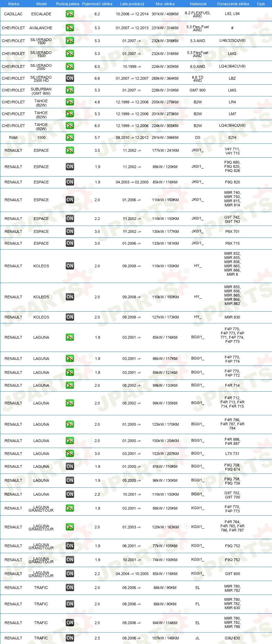Image resolution: width=272 pixels, height=644 pixels.
Task: Click the body code JL in the Trafic row
Action: click(x=198, y=638)
